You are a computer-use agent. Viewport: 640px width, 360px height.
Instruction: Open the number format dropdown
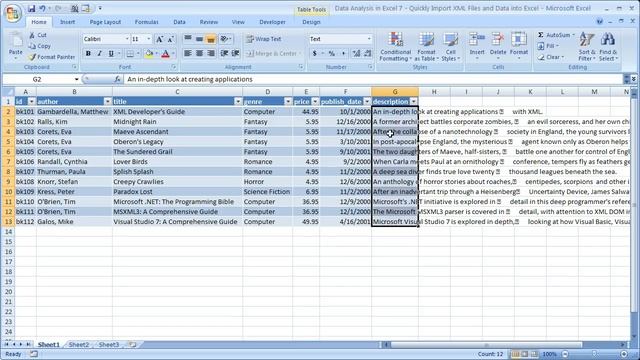click(x=369, y=39)
